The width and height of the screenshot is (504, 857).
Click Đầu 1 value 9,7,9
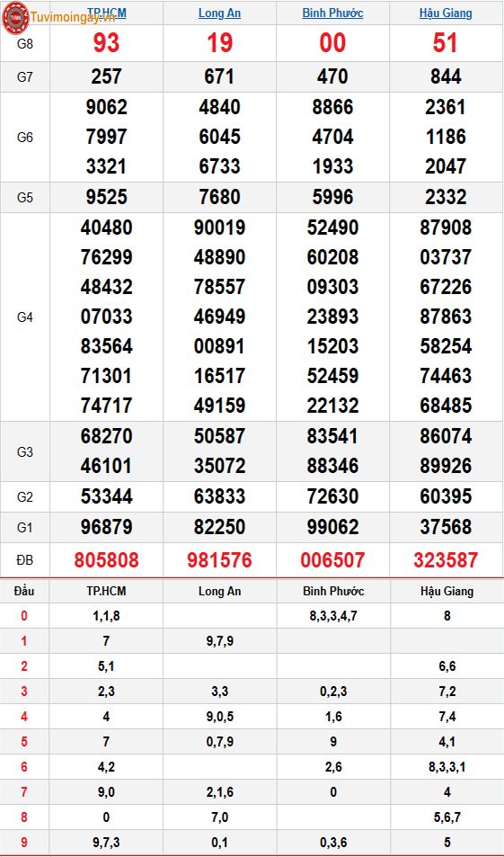coord(220,641)
